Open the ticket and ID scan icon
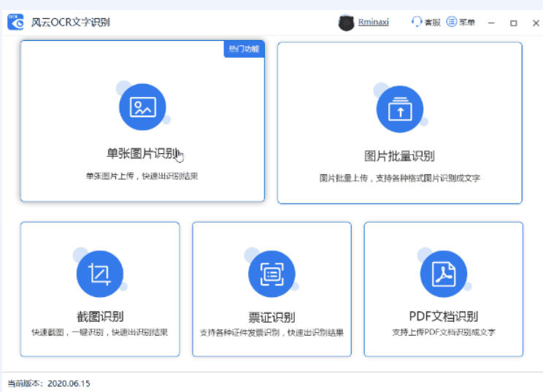The height and width of the screenshot is (392, 543). tap(271, 274)
